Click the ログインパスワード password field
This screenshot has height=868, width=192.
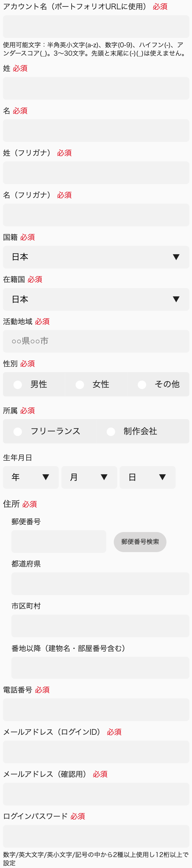tap(96, 835)
